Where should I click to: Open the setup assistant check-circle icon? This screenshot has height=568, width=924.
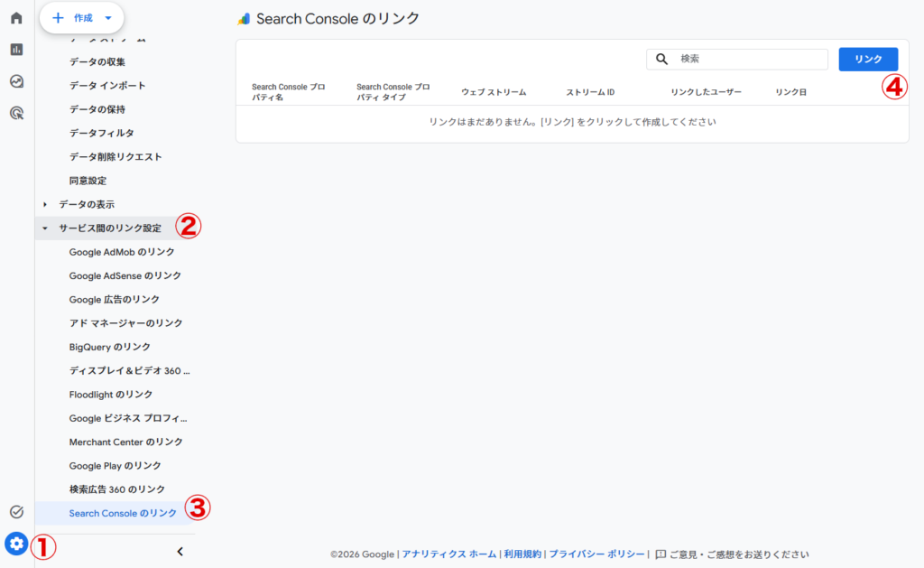16,511
